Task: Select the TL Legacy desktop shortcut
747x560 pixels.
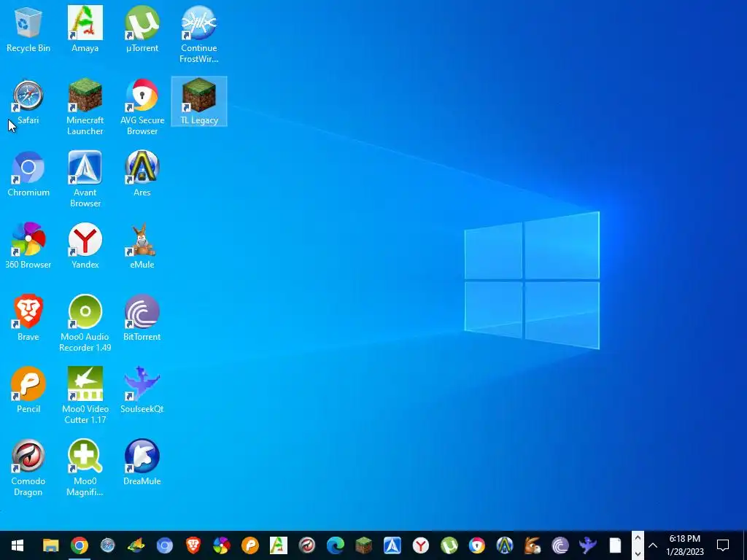Action: click(x=199, y=102)
